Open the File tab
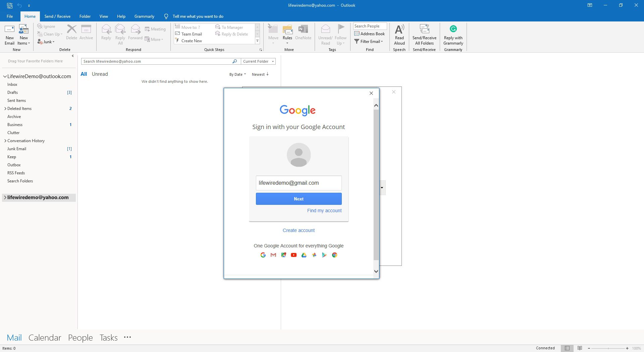 10,16
